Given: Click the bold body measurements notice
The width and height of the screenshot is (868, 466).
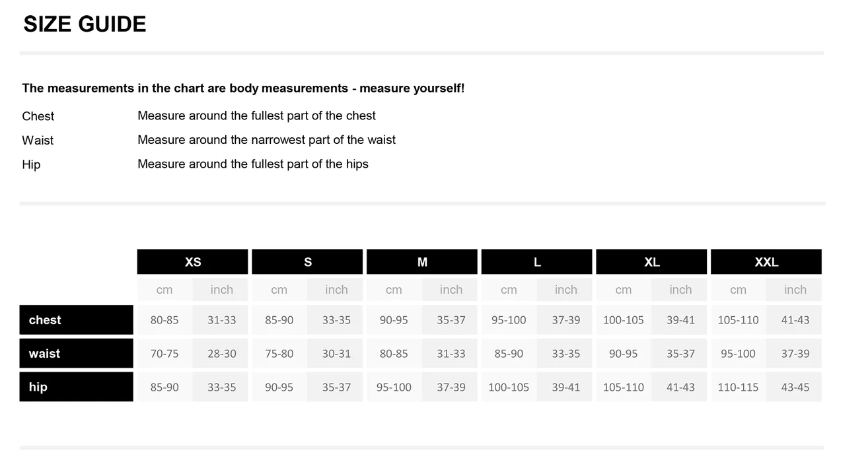Looking at the screenshot, I should click(243, 88).
